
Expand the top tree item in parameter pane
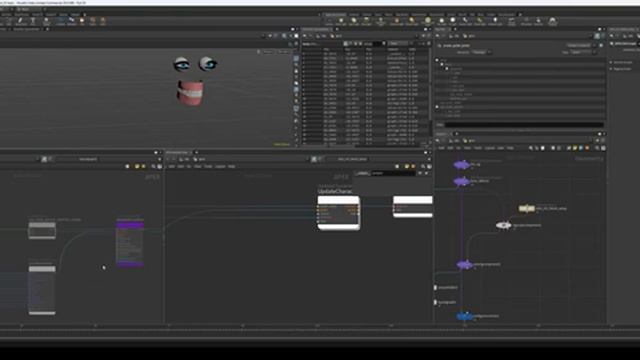437,60
